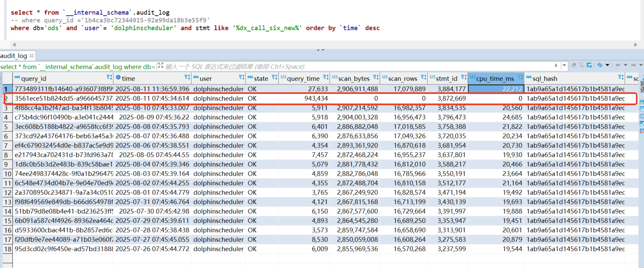
Task: Click time cell 2025-08-10 07:45:33.007
Action: click(152, 108)
